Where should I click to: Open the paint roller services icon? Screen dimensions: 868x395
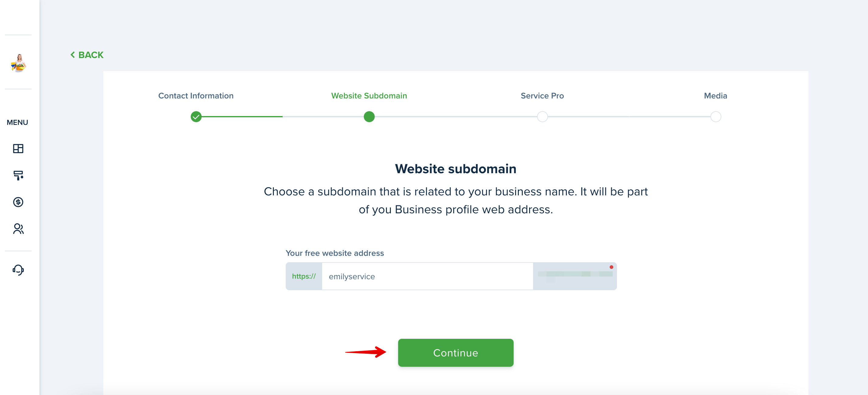(18, 175)
